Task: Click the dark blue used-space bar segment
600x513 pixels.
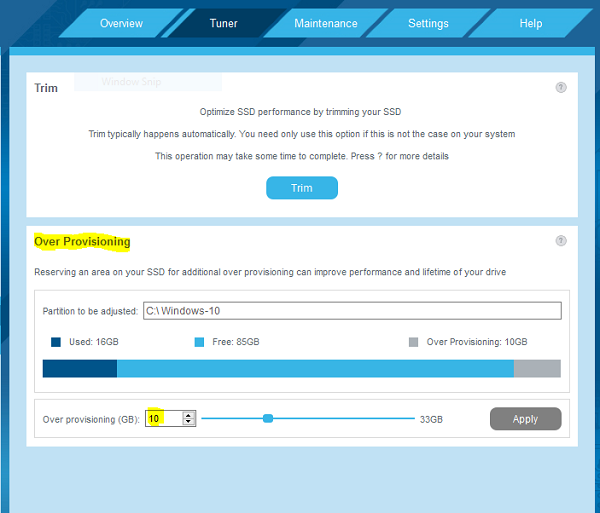Action: [x=80, y=369]
